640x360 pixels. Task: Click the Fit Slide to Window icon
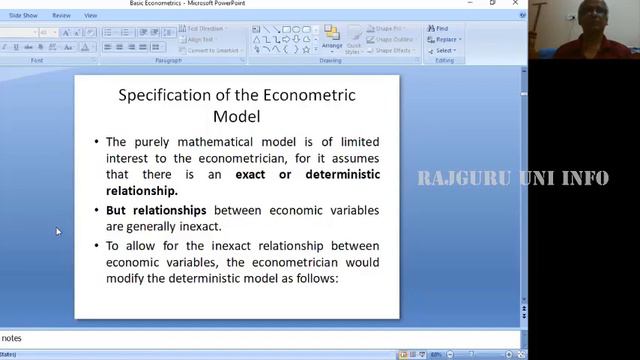(522, 355)
